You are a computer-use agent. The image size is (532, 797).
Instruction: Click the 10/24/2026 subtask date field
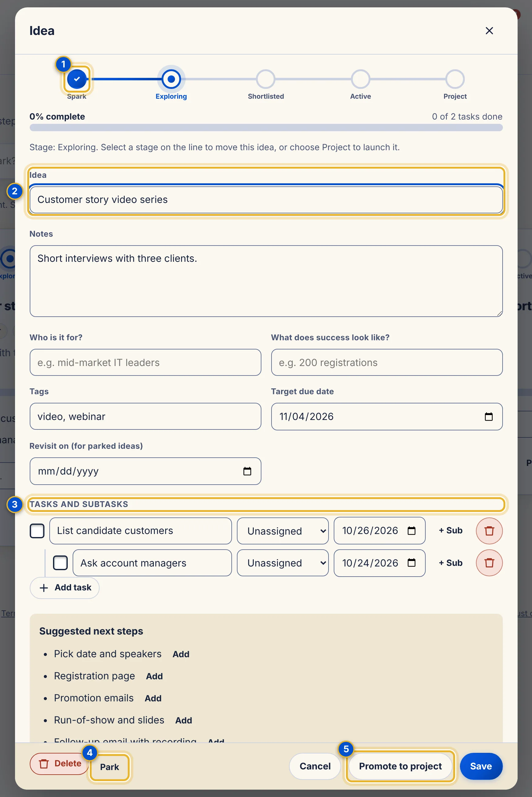pyautogui.click(x=379, y=562)
